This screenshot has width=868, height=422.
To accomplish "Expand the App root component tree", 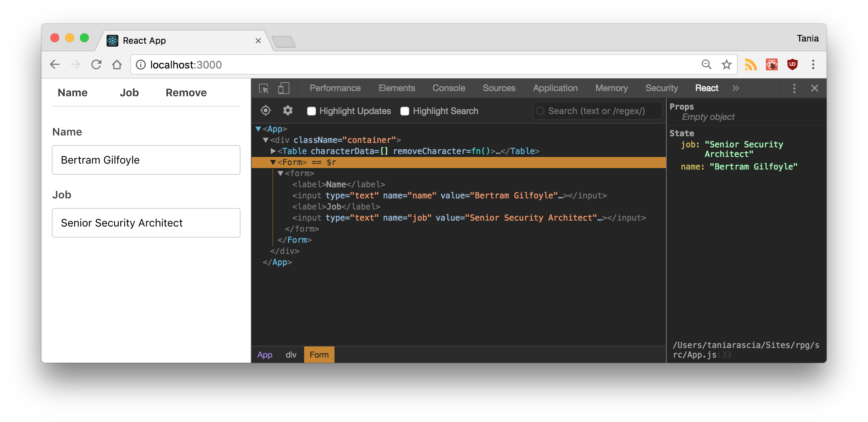I will 259,128.
